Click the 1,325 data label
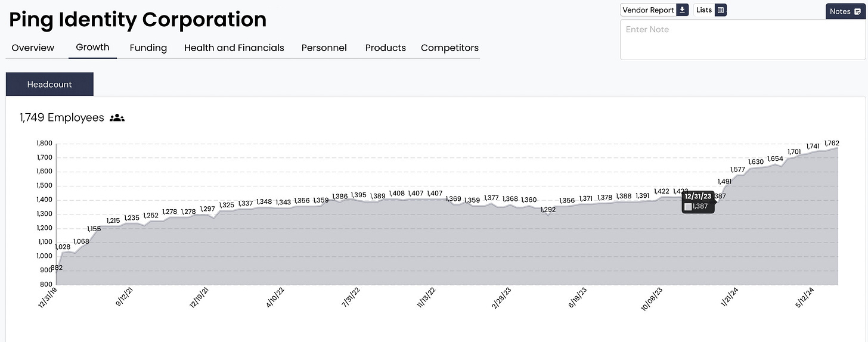This screenshot has height=342, width=868. (x=227, y=205)
